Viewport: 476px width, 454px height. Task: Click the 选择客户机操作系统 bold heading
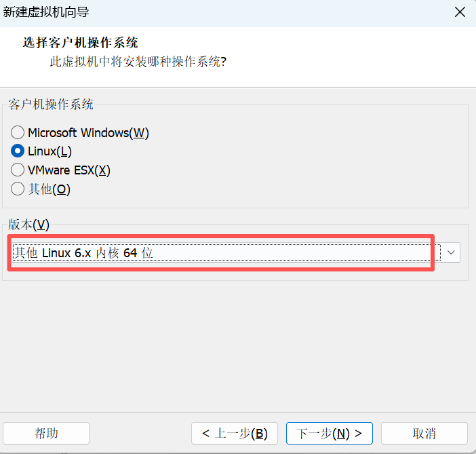coord(81,43)
